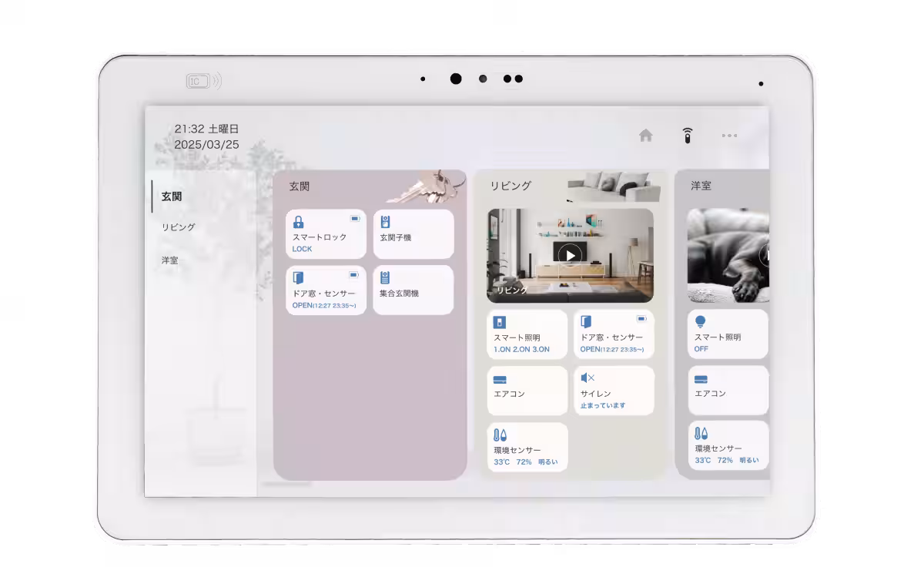Tap the home icon in top bar

(x=645, y=136)
